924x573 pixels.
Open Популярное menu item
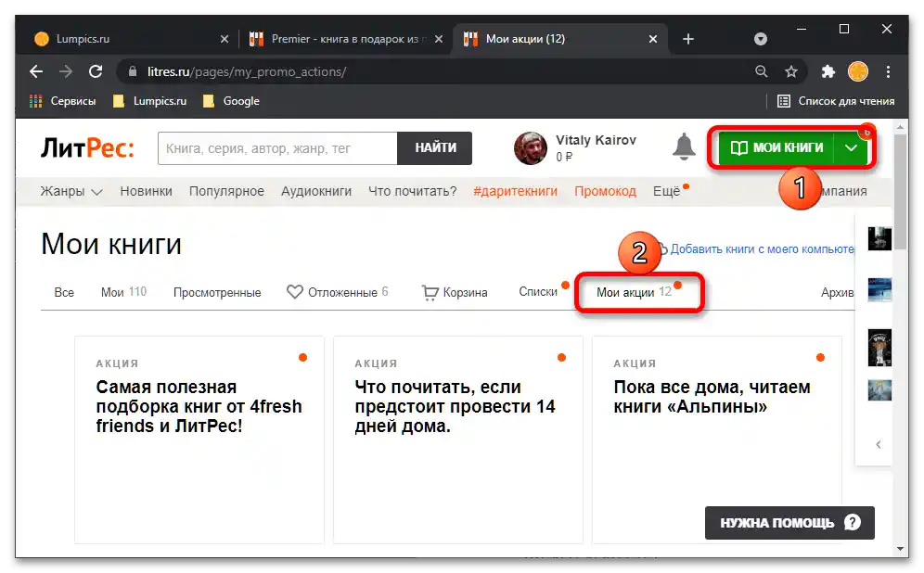[x=226, y=191]
